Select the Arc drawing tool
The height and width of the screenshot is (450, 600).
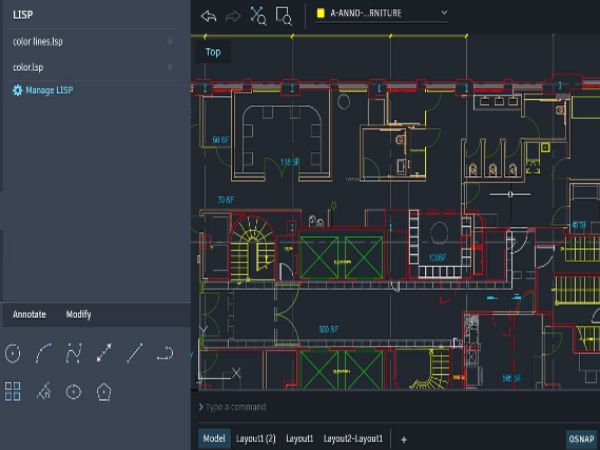(43, 353)
